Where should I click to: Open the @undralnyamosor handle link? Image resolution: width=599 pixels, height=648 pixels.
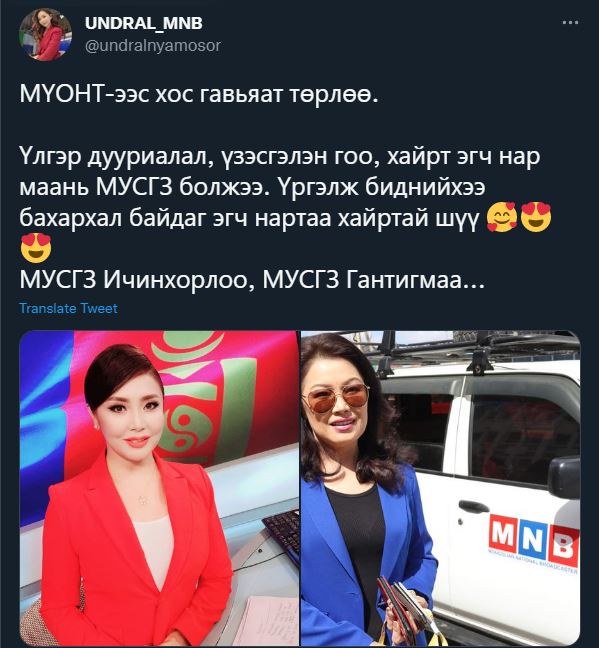pyautogui.click(x=153, y=45)
